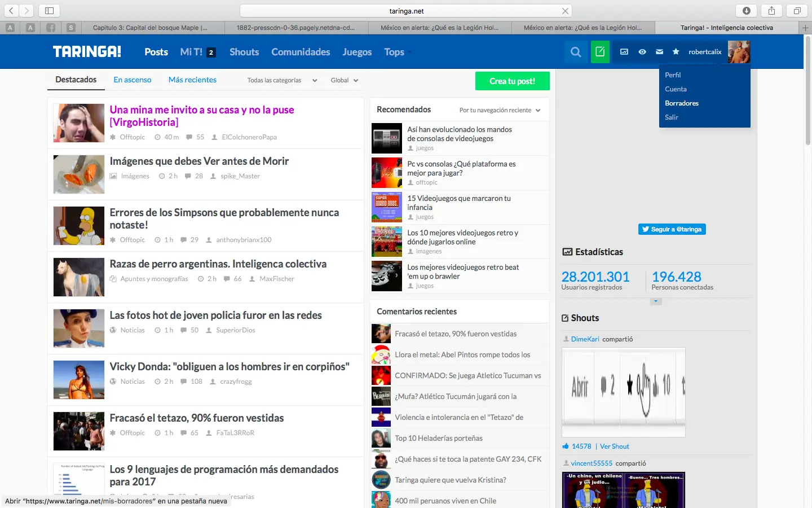Open the robertcalix profile avatar
The height and width of the screenshot is (508, 812).
click(x=739, y=52)
